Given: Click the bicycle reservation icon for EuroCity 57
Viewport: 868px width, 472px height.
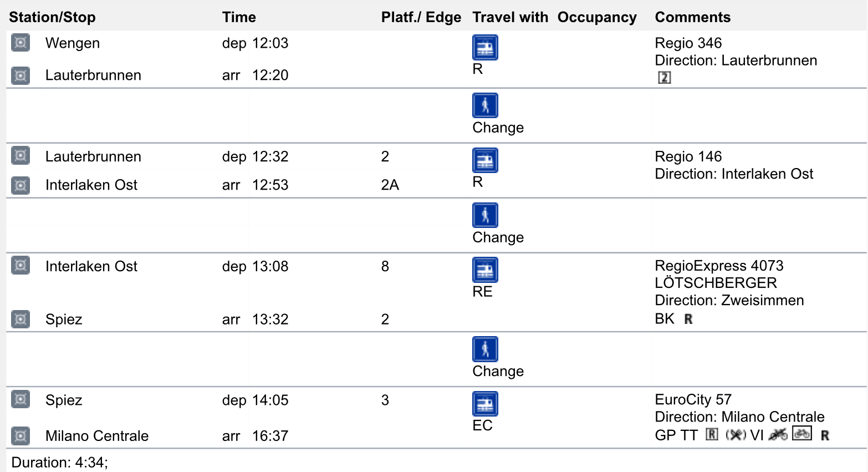Looking at the screenshot, I should [801, 434].
